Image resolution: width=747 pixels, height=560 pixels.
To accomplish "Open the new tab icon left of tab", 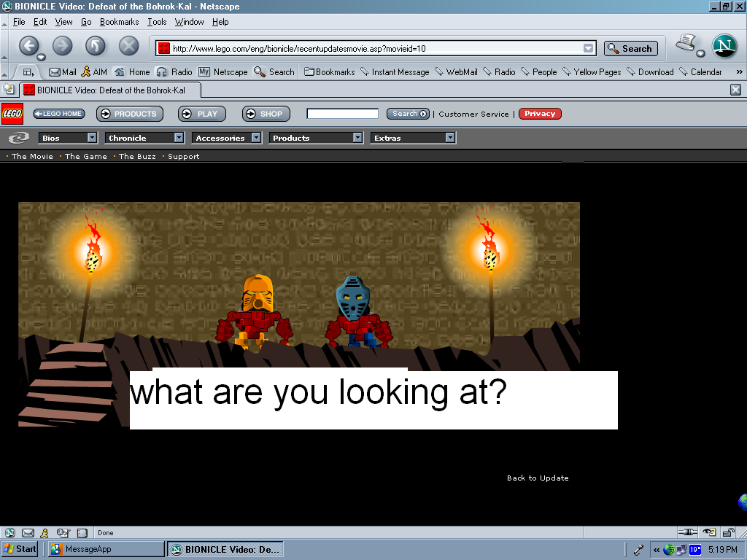I will pos(9,89).
